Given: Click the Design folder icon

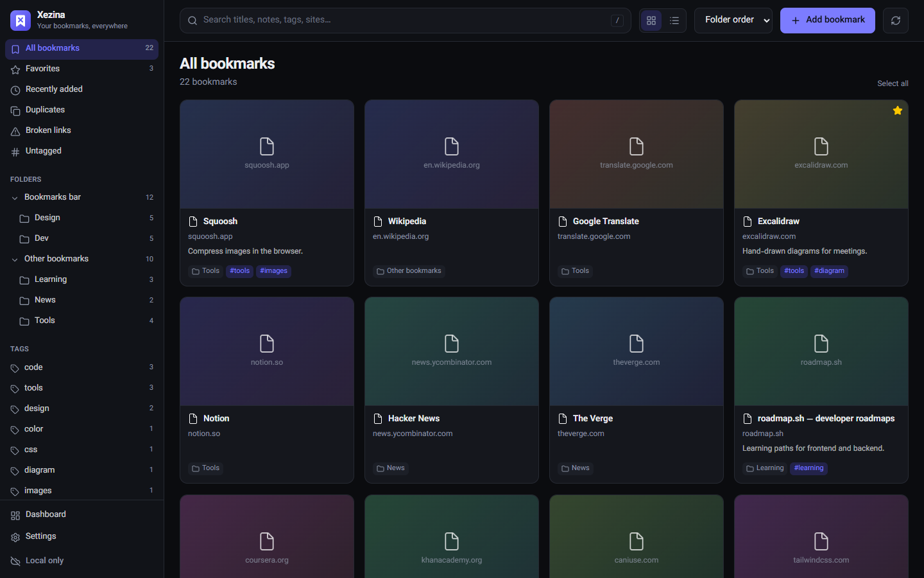Looking at the screenshot, I should [24, 218].
